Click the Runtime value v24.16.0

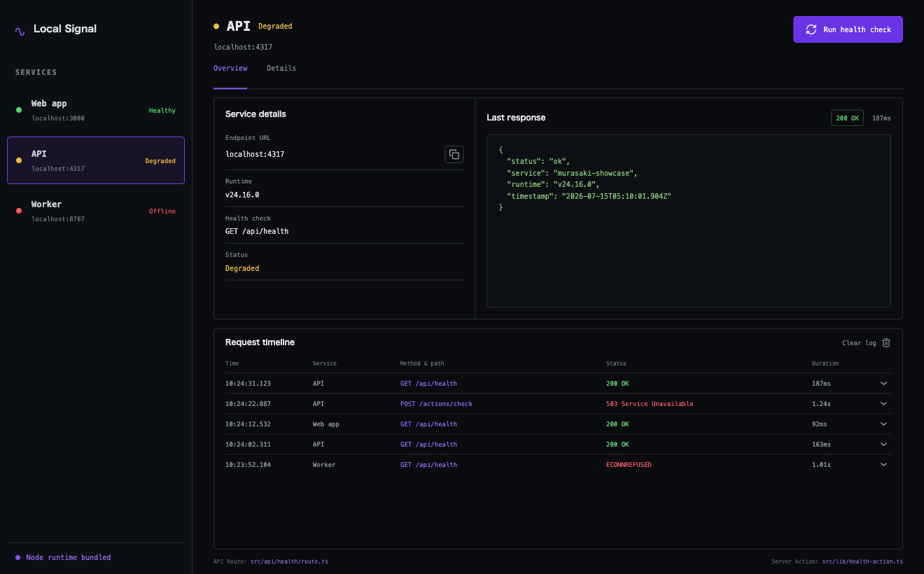tap(242, 195)
